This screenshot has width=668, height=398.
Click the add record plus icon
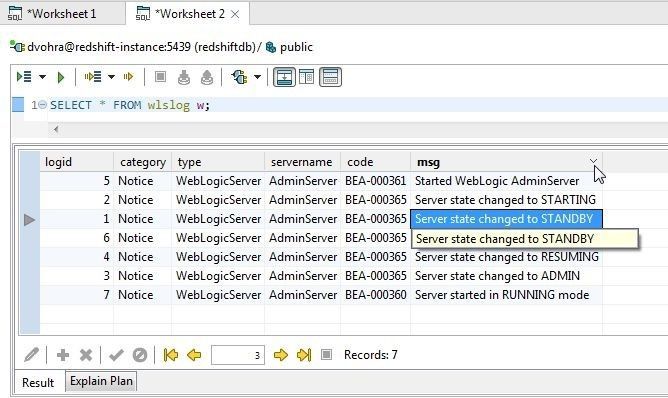point(63,355)
